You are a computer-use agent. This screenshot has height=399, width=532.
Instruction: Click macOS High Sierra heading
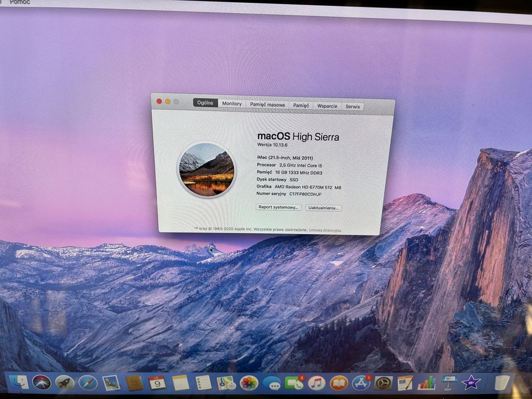click(x=298, y=136)
